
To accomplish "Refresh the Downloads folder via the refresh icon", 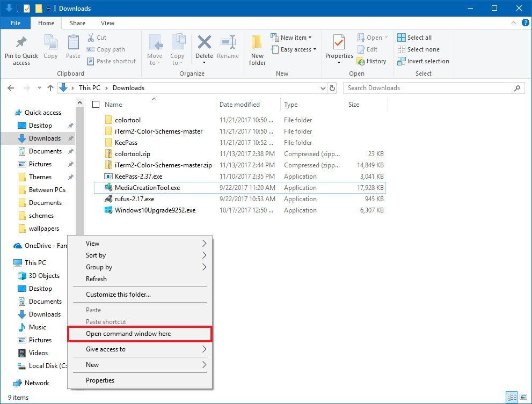I will (332, 88).
